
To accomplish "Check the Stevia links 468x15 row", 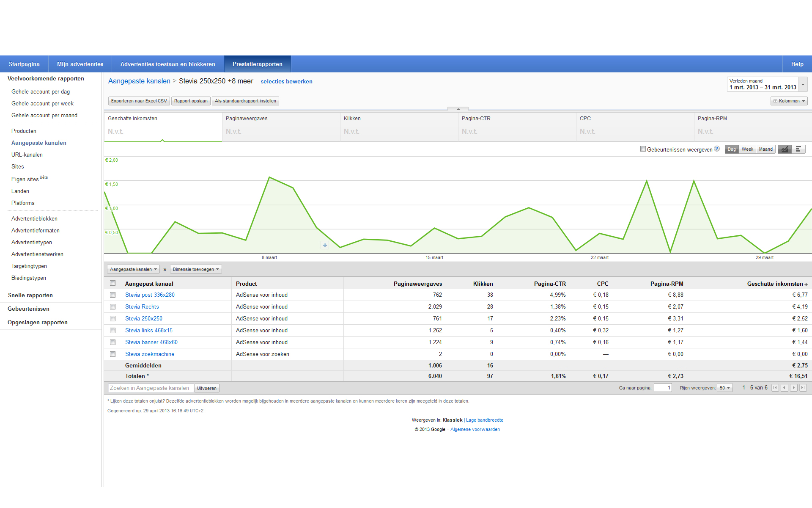I will point(112,331).
